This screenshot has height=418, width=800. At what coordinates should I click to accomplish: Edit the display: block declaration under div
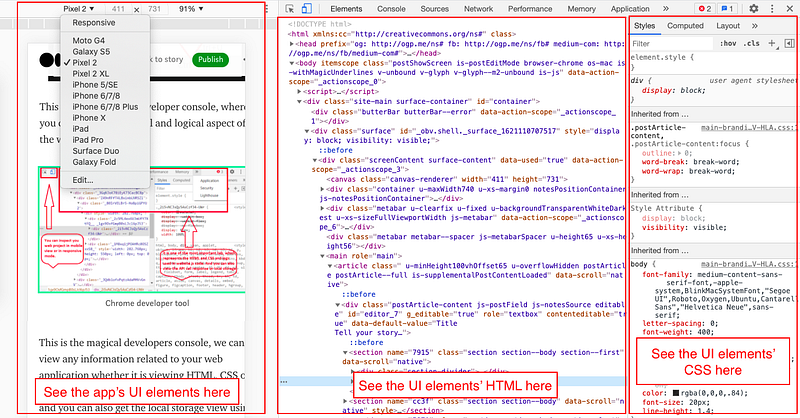coord(673,90)
